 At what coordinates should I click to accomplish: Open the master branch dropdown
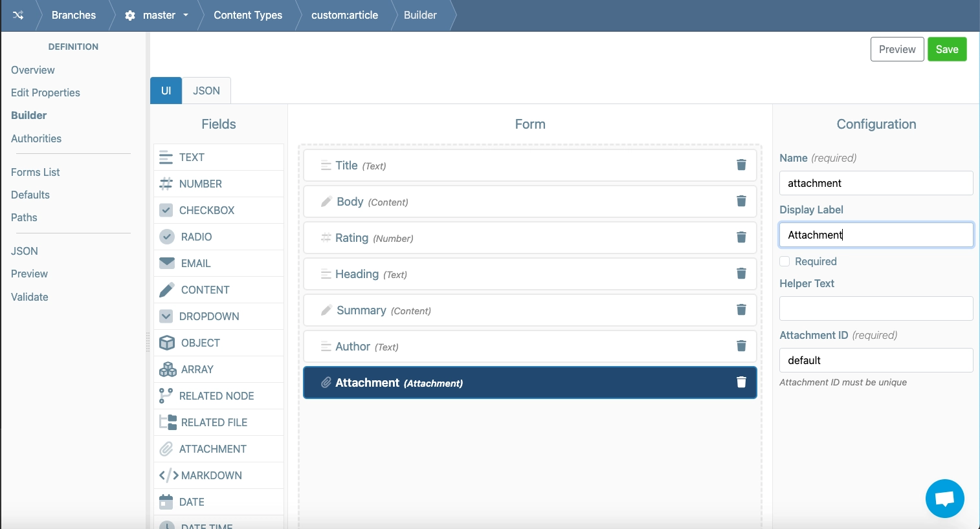[159, 15]
